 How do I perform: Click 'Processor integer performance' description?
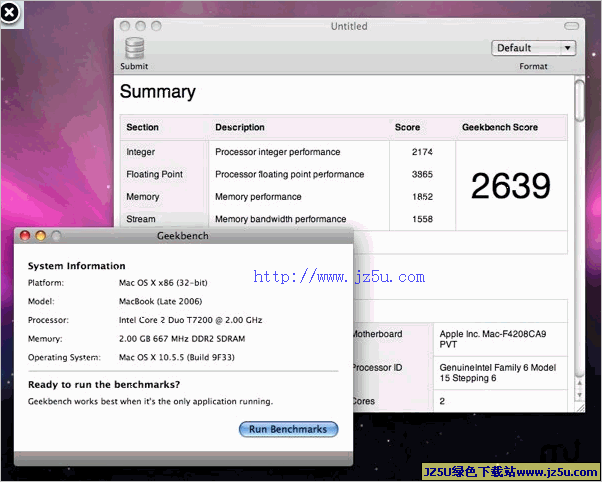[x=278, y=152]
